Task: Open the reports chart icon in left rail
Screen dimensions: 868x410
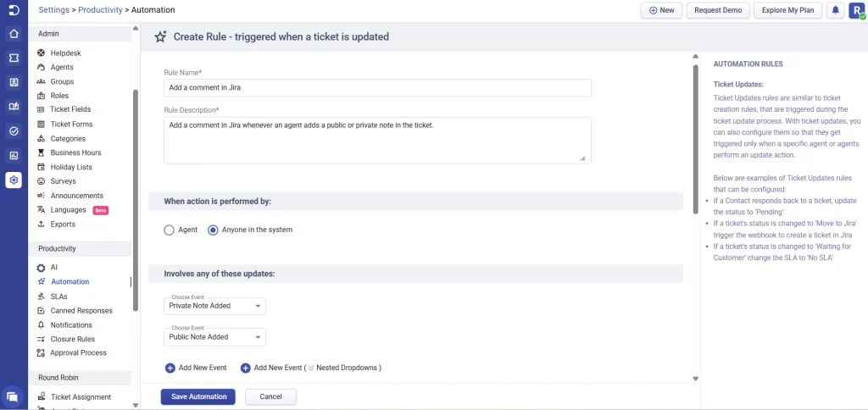Action: pos(14,155)
